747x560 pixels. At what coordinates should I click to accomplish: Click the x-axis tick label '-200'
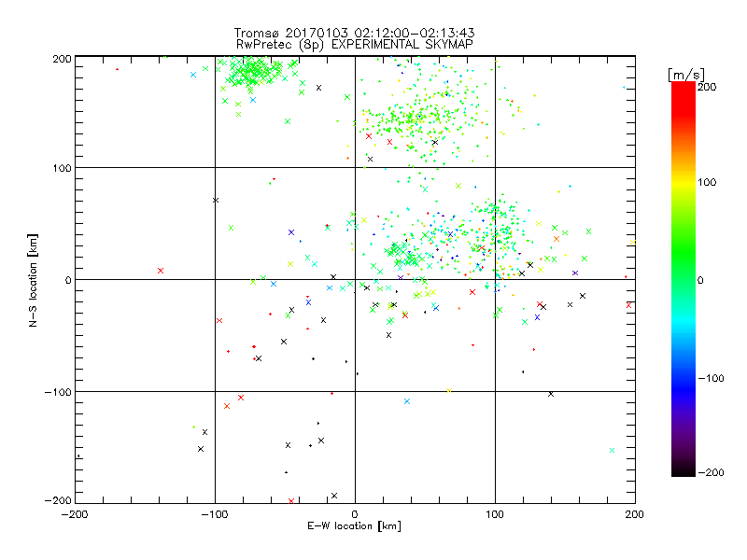point(75,514)
